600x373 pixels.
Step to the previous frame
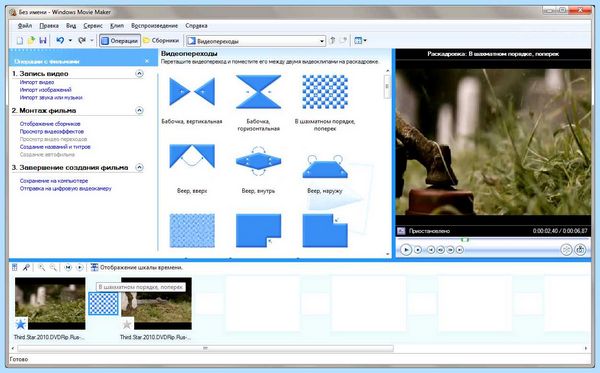pyautogui.click(x=440, y=250)
